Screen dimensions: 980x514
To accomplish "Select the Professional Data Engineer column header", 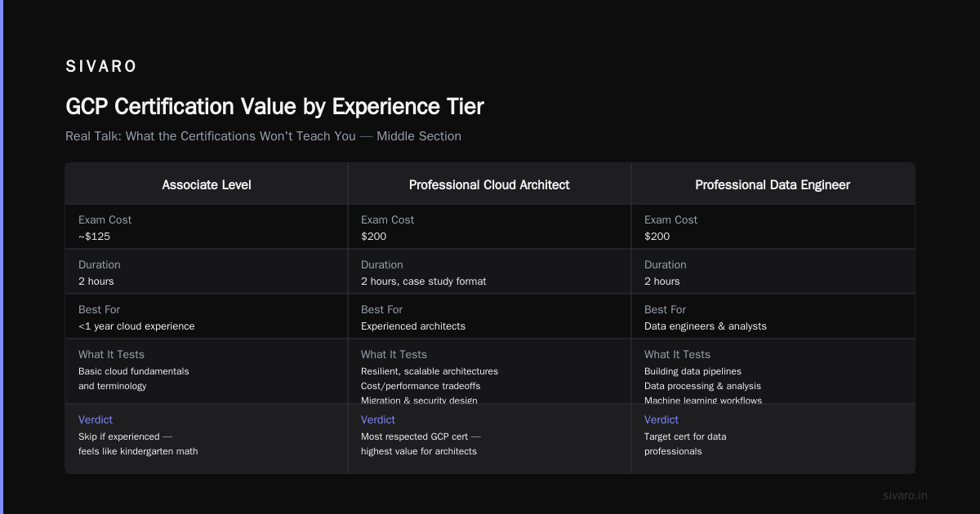I will tap(773, 185).
